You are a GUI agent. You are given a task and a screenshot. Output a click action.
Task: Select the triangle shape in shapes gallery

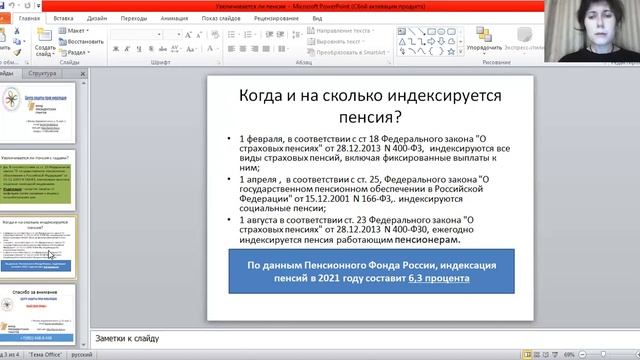[402, 42]
